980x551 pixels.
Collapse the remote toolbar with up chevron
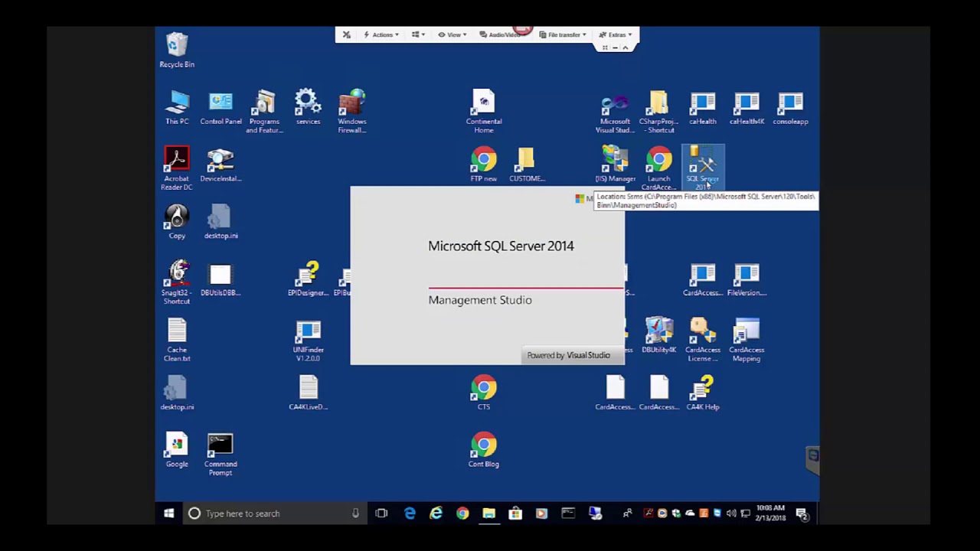[x=625, y=47]
